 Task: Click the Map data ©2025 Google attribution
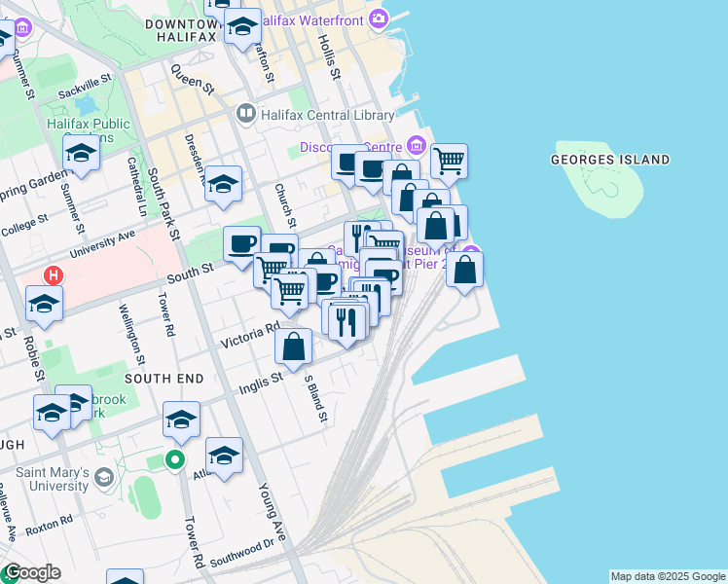pos(669,577)
